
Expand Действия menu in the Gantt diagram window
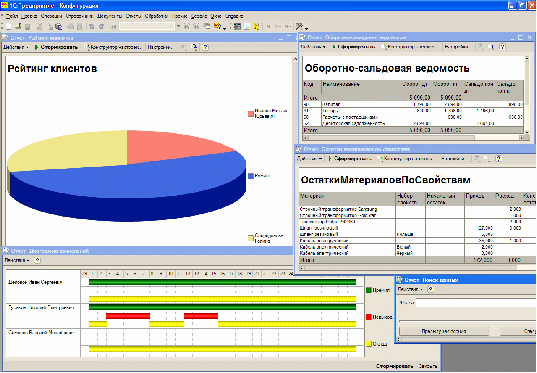tap(16, 260)
